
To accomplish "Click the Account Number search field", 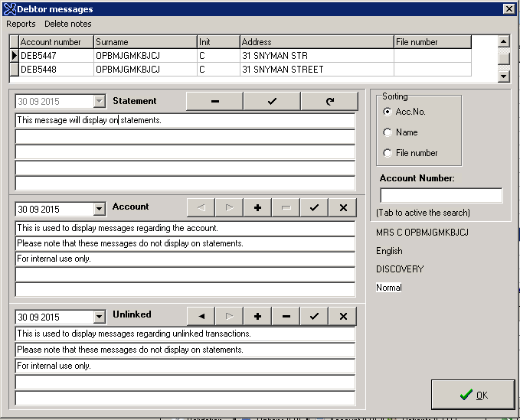I will [441, 195].
